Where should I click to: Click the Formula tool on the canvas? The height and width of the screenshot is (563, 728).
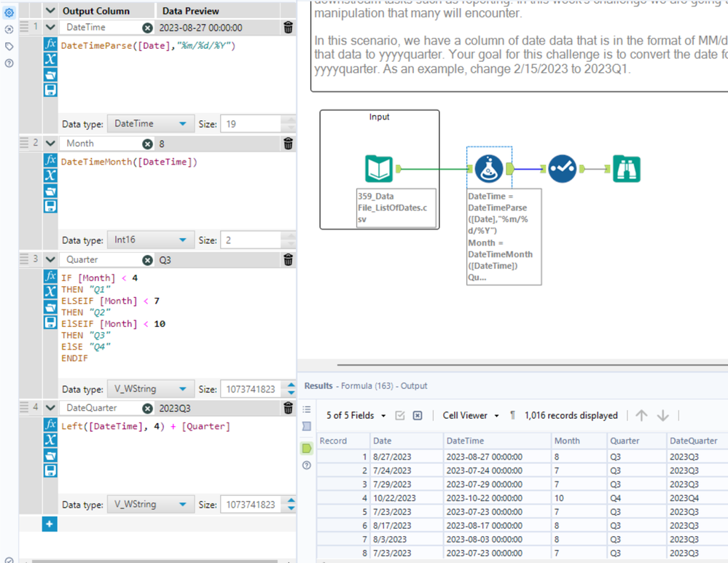coord(489,169)
